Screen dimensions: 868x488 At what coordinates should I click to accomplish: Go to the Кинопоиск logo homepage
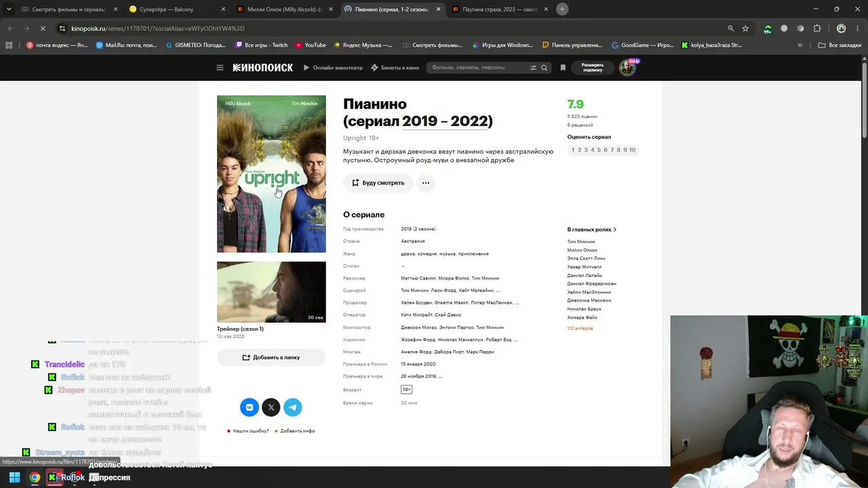pyautogui.click(x=263, y=68)
